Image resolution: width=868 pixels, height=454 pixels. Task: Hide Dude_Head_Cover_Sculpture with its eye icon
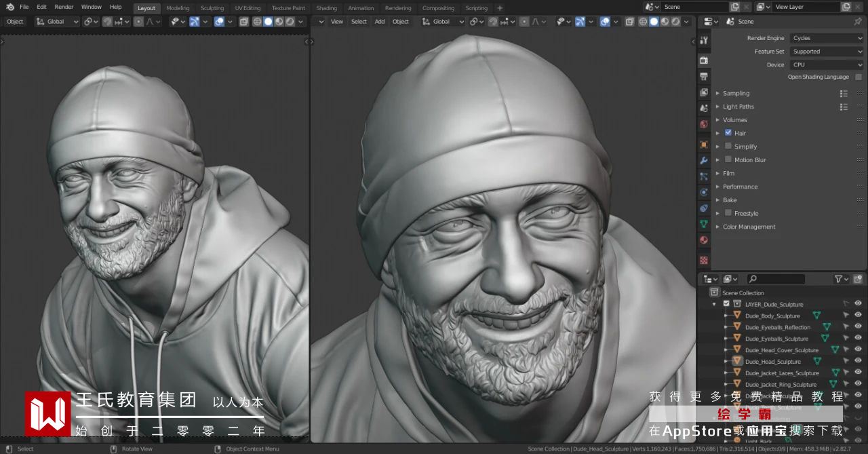tap(858, 350)
